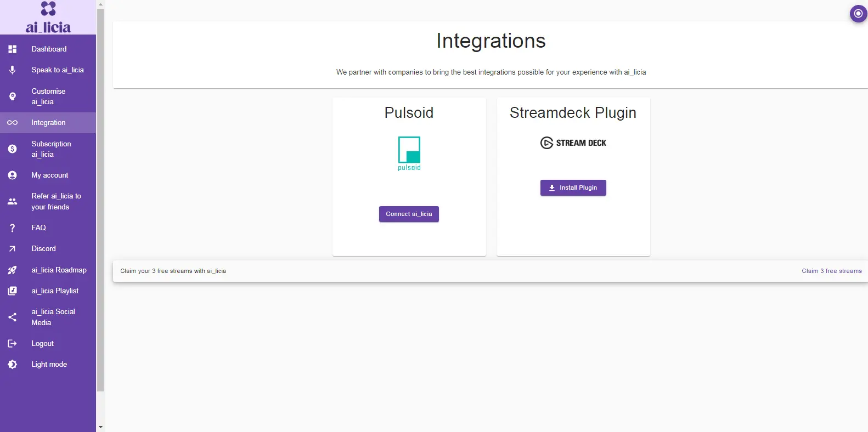Click the Discord arrow icon
Screen dimensions: 868x432
[x=12, y=249]
